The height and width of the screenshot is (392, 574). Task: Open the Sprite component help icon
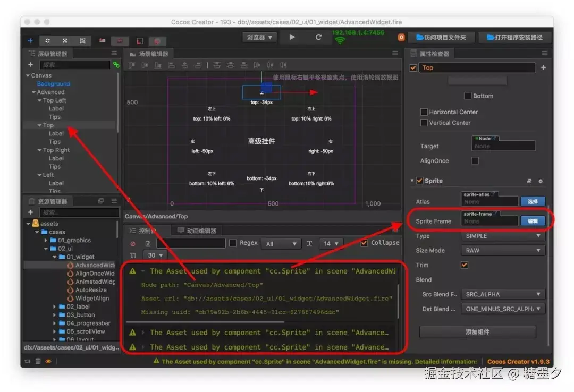[x=529, y=181]
